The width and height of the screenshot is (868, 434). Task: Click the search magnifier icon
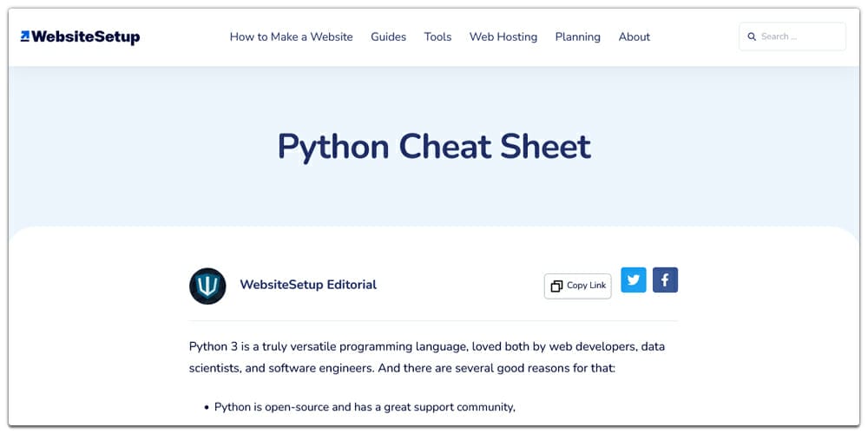point(752,36)
